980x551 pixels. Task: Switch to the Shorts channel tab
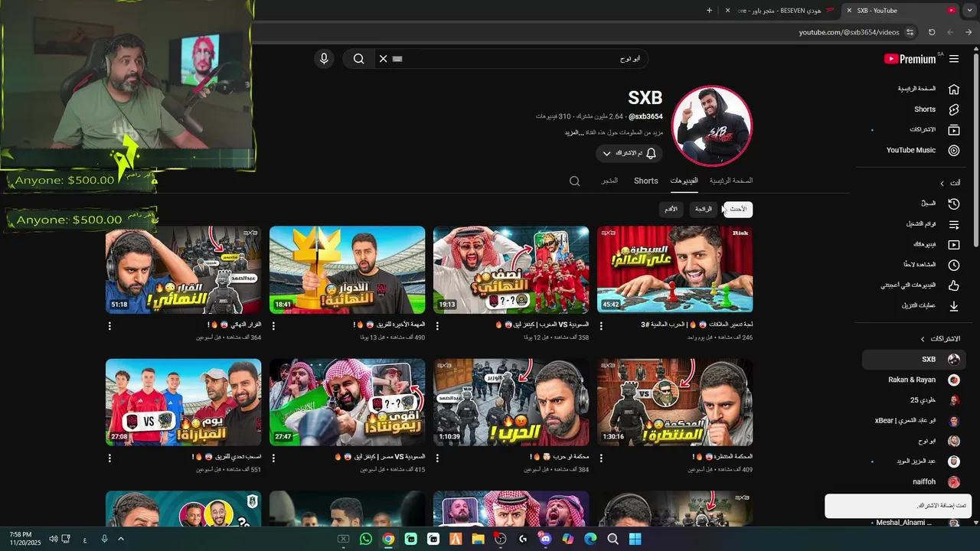click(646, 181)
